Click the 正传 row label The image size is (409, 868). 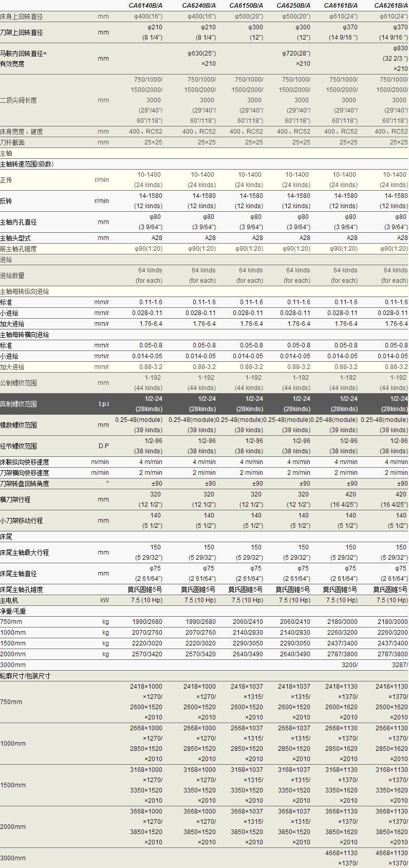pyautogui.click(x=6, y=180)
